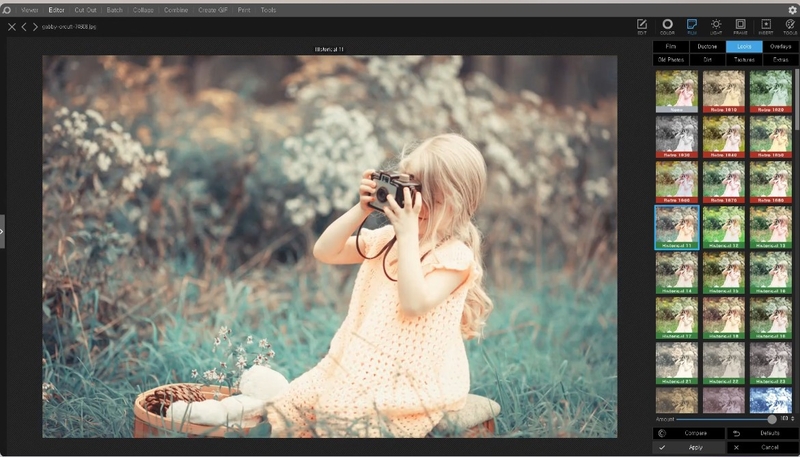Viewport: 800px width, 457px height.
Task: Open the Color adjustments panel
Action: (x=667, y=25)
